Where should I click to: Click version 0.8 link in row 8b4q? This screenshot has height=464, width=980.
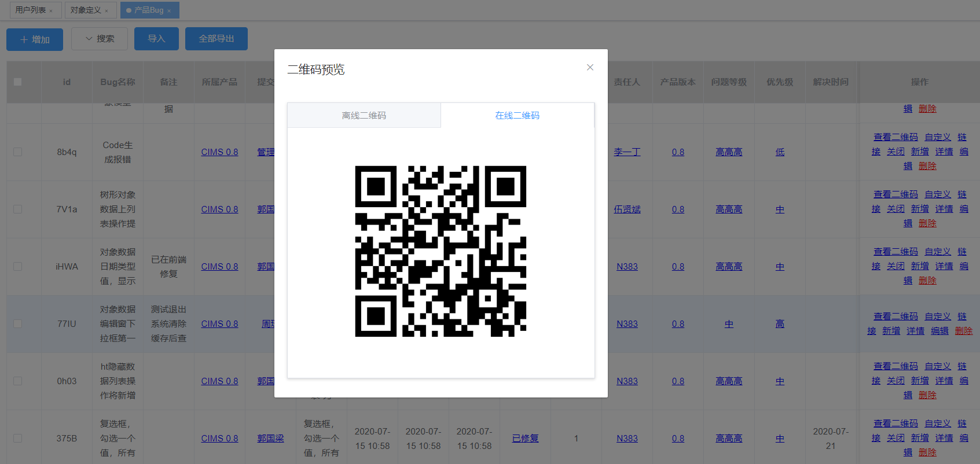(678, 152)
